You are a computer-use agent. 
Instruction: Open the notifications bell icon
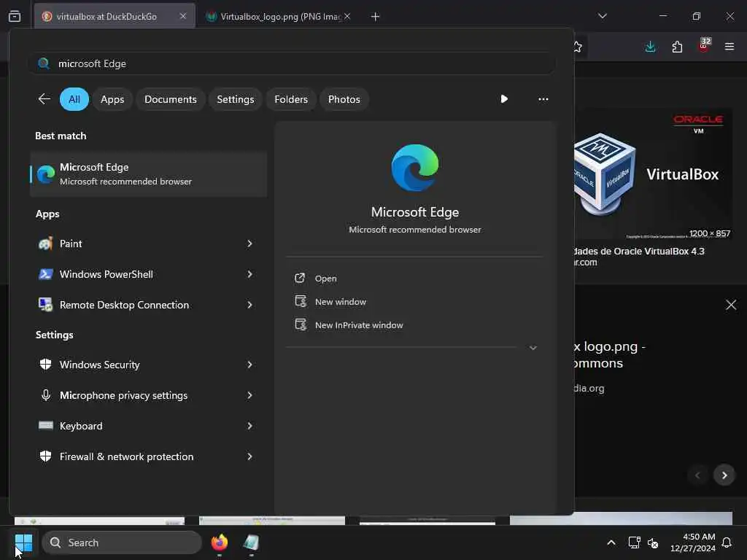(727, 542)
